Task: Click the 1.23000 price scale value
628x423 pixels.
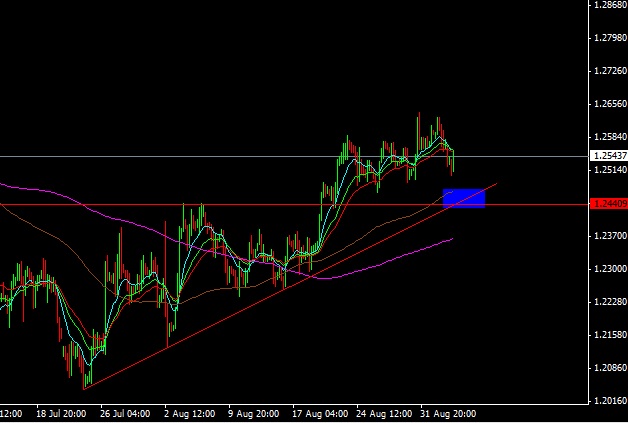Action: tap(610, 268)
